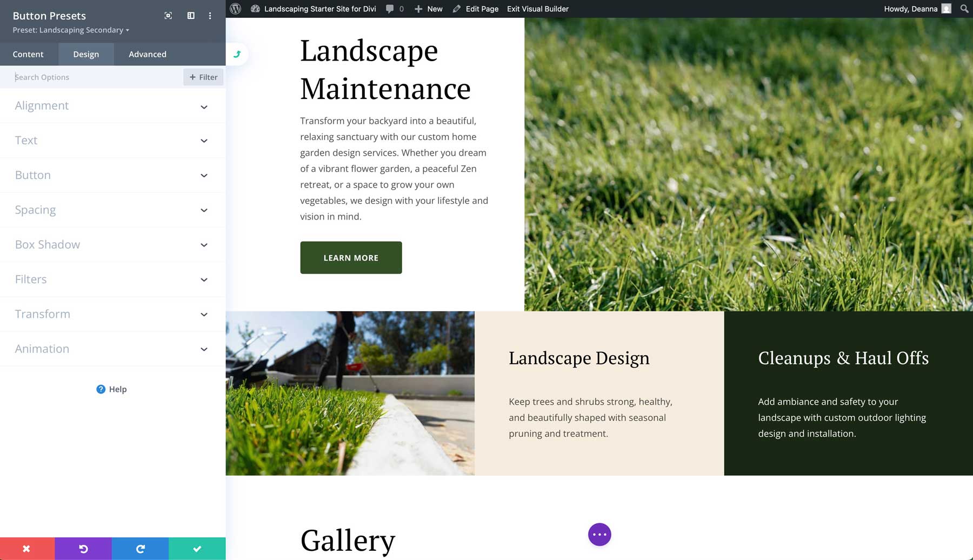Viewport: 973px width, 560px height.
Task: Discard changes with the red X icon
Action: pyautogui.click(x=26, y=548)
